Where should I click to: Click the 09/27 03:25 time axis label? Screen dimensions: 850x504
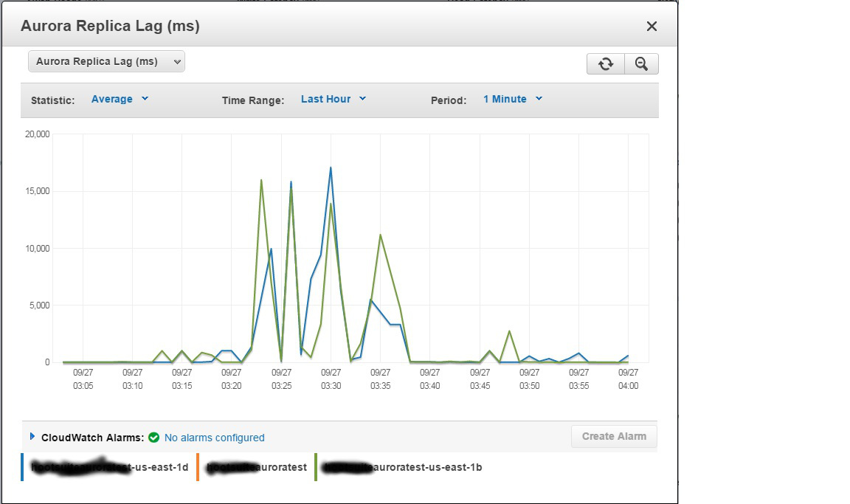point(281,379)
